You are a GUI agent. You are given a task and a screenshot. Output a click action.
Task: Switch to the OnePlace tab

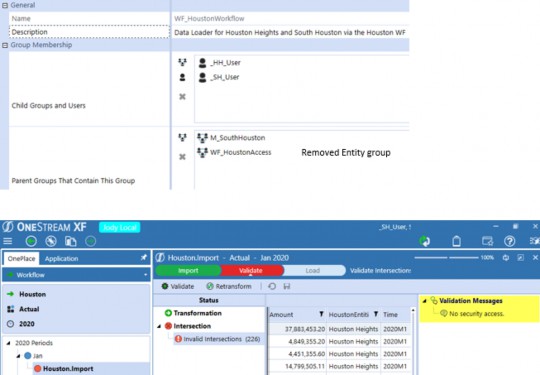click(x=21, y=259)
